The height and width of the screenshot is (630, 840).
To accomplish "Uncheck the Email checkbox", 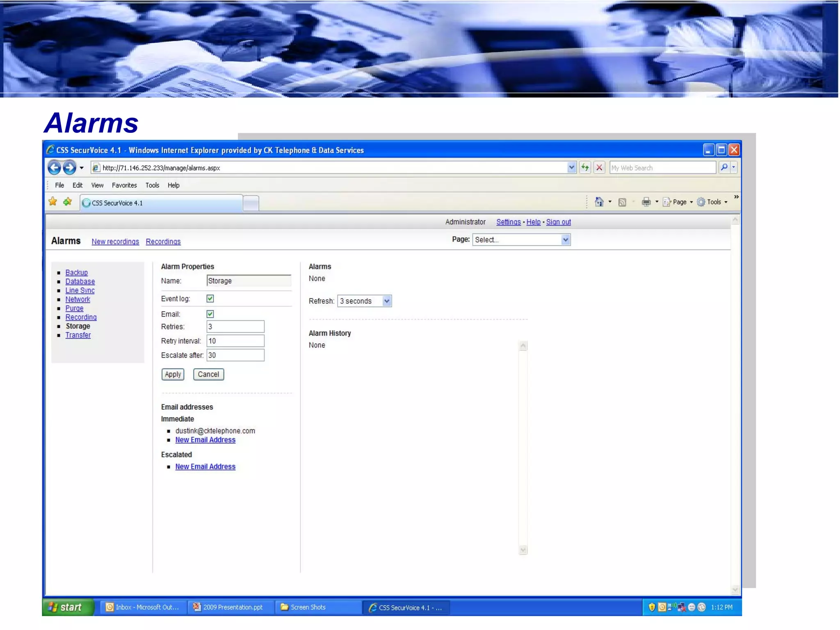I will pyautogui.click(x=210, y=314).
